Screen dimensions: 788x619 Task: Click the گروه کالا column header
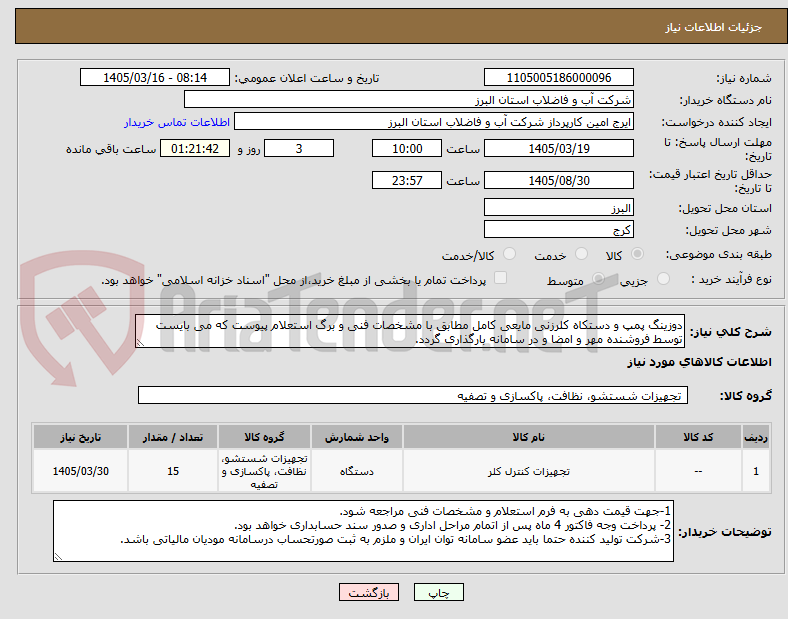(x=264, y=437)
